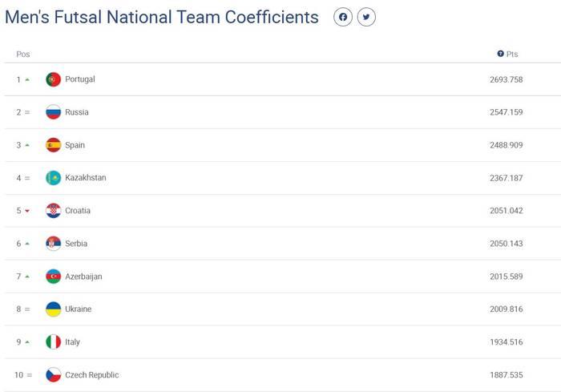
Task: Click the Serbia flag icon
Action: [x=54, y=244]
